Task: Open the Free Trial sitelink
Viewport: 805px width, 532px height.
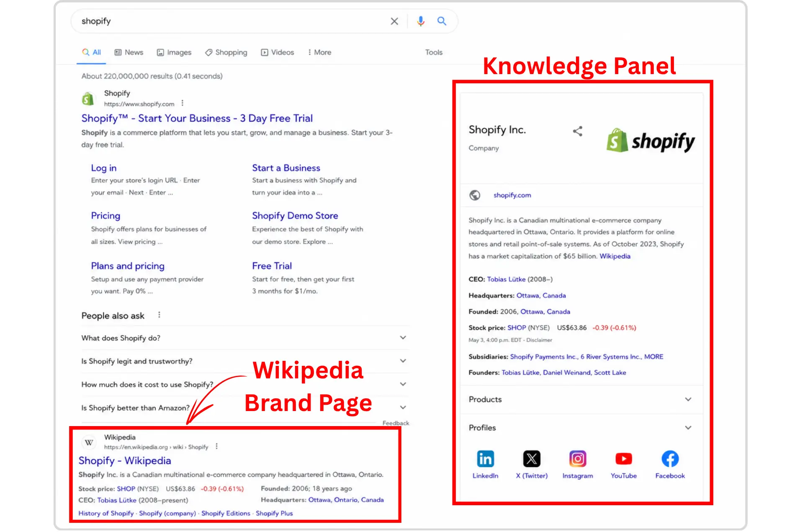Action: pos(272,266)
